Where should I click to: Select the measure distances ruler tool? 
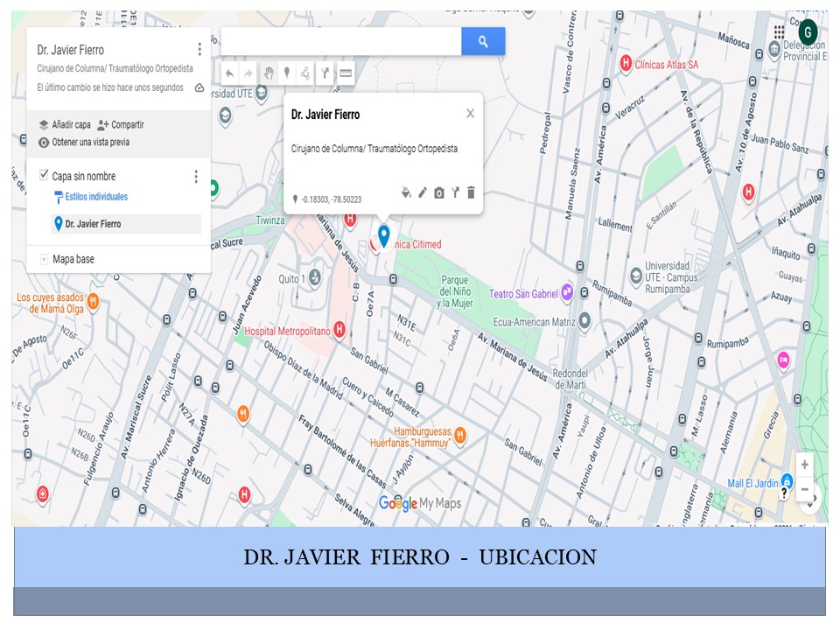(x=346, y=73)
